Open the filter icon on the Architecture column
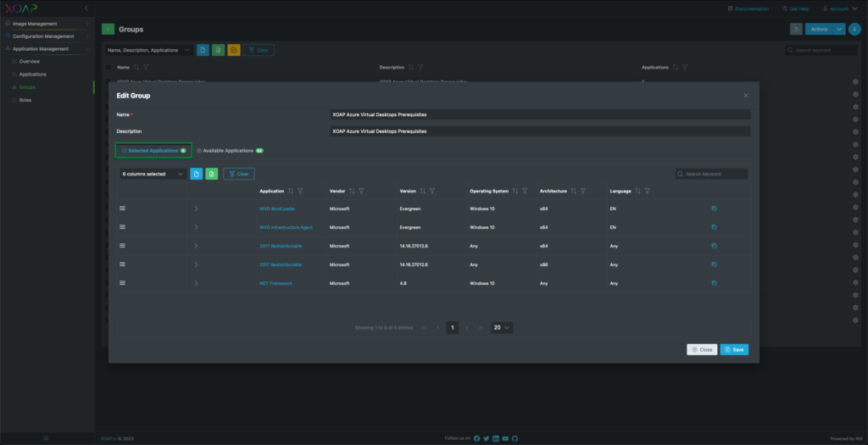 click(584, 191)
